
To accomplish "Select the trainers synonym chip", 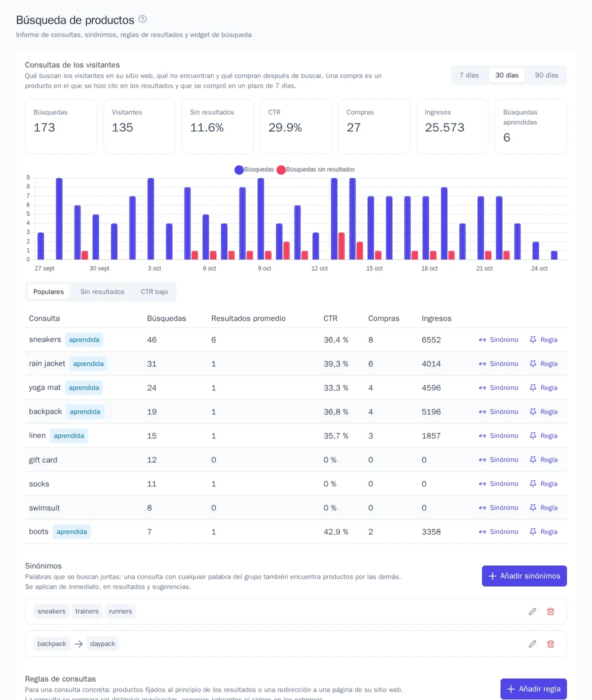I will tap(87, 611).
